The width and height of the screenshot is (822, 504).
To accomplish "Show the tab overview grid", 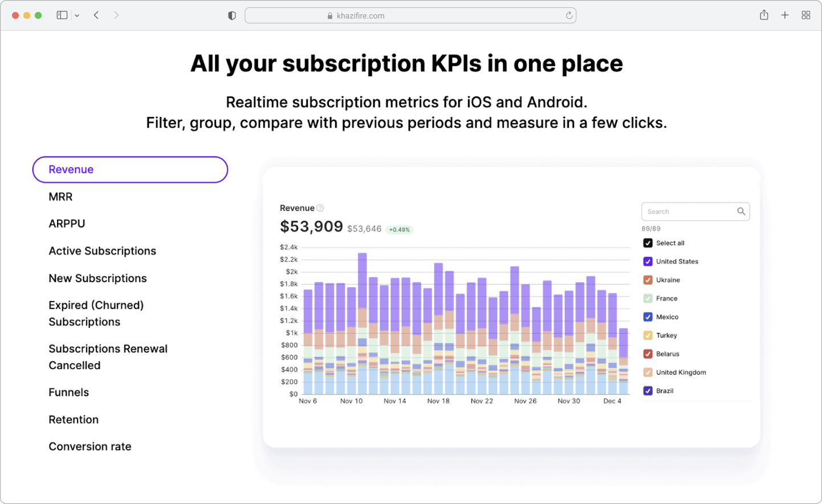I will (806, 15).
